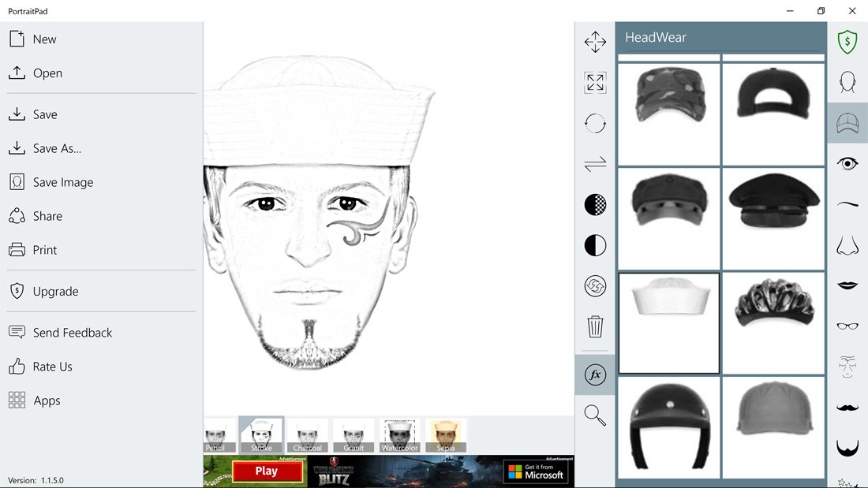The width and height of the screenshot is (868, 488).
Task: Apply the Charcoal effect thumbnail
Action: (x=307, y=435)
